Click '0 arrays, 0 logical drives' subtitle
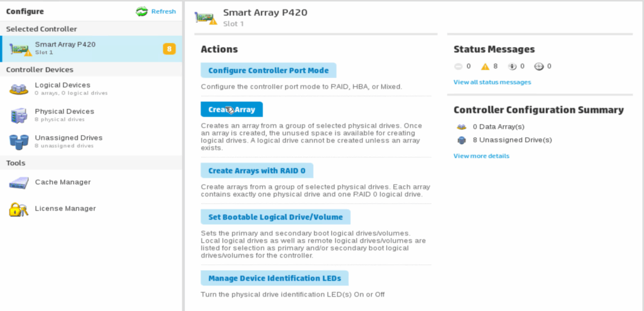 tap(72, 93)
